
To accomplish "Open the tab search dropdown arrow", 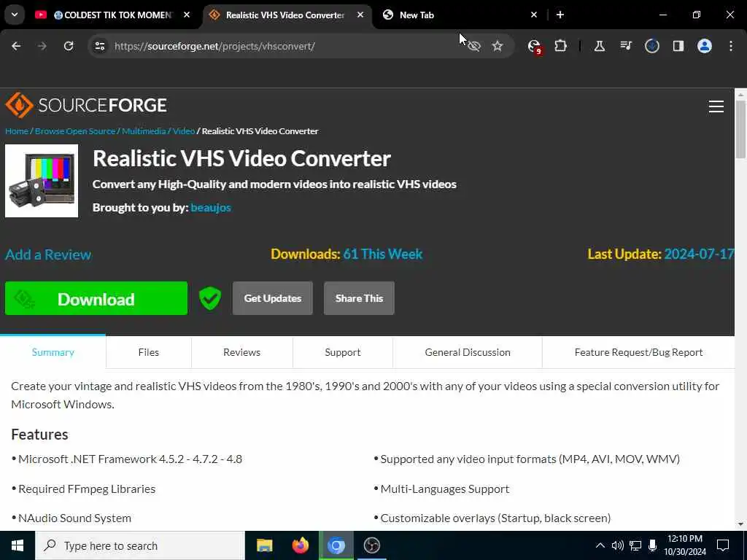I will click(x=15, y=15).
